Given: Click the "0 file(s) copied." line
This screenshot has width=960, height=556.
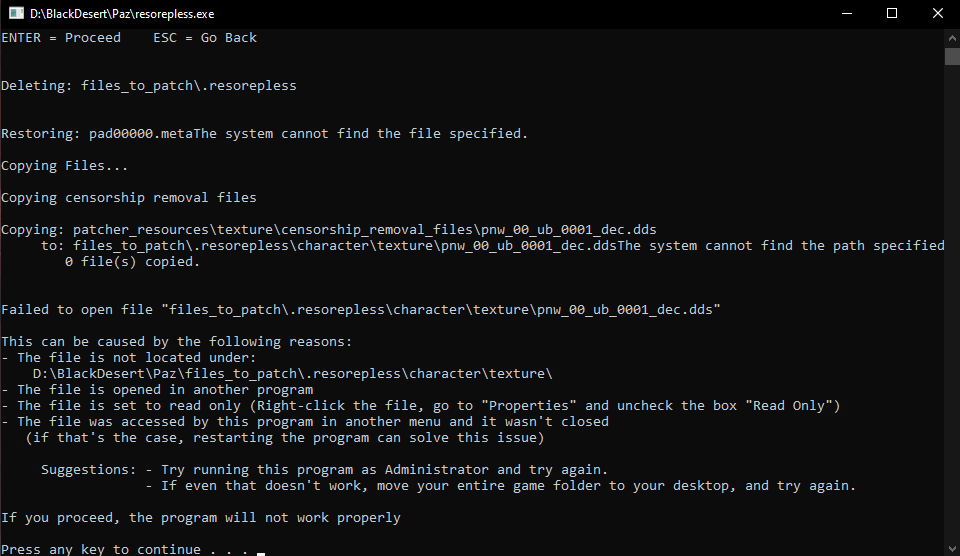Looking at the screenshot, I should click(133, 262).
